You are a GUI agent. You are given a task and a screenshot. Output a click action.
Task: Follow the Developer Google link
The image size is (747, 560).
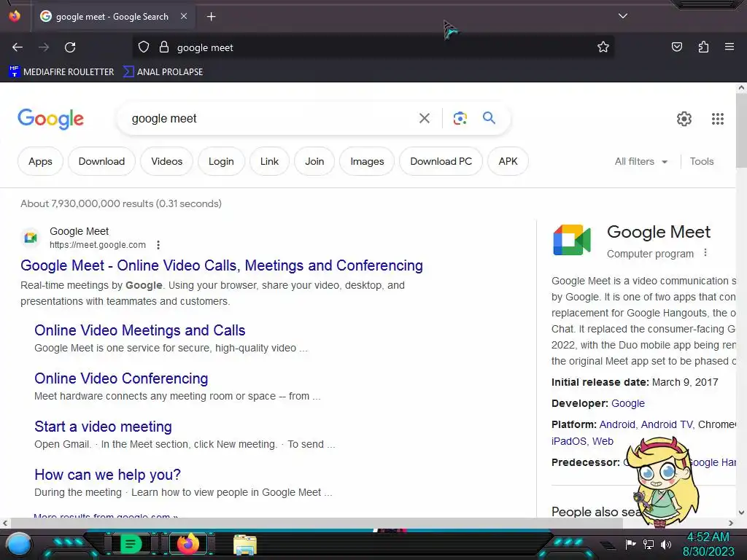[628, 403]
